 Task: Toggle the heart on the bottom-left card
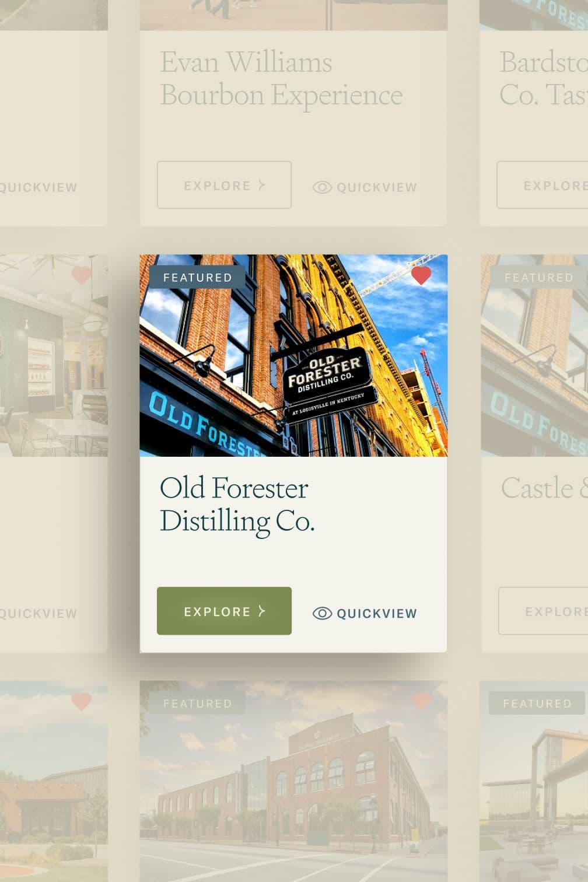pyautogui.click(x=81, y=701)
